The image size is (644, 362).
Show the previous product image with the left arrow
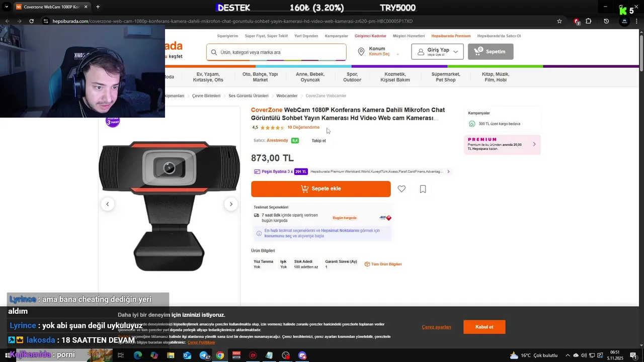click(x=108, y=204)
